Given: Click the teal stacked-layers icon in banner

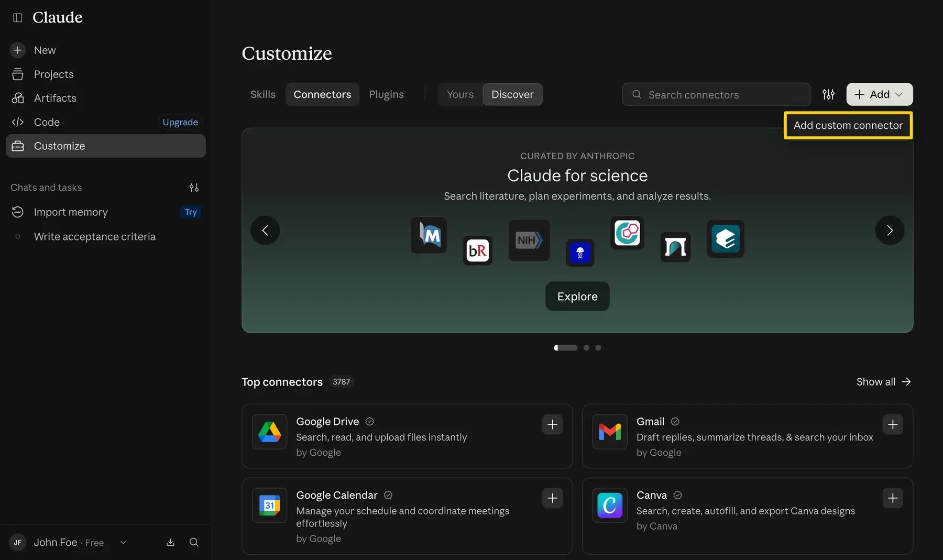Looking at the screenshot, I should click(726, 239).
